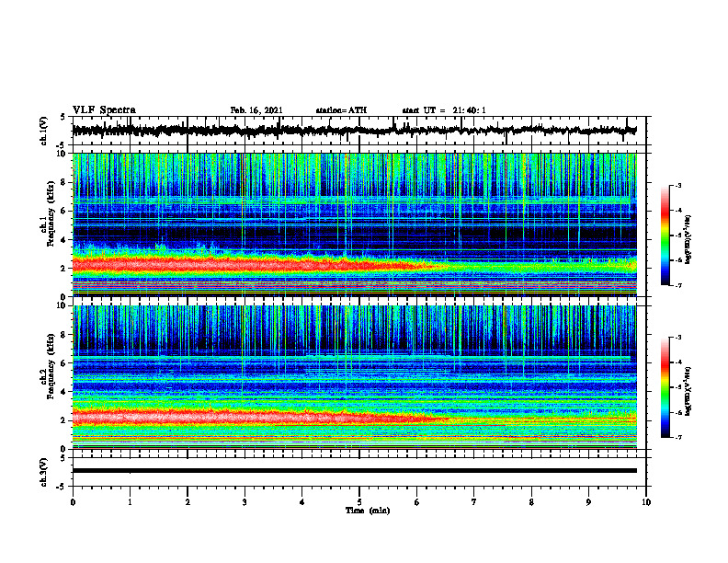Click the ch.1 spectrogram color bar
The image size is (728, 563).
click(x=665, y=236)
